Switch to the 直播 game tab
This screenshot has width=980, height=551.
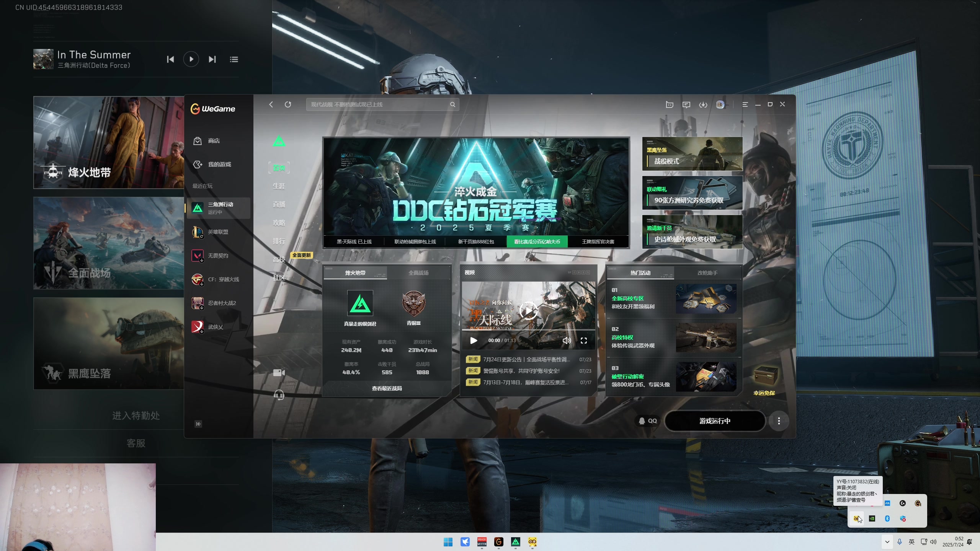[x=279, y=204]
